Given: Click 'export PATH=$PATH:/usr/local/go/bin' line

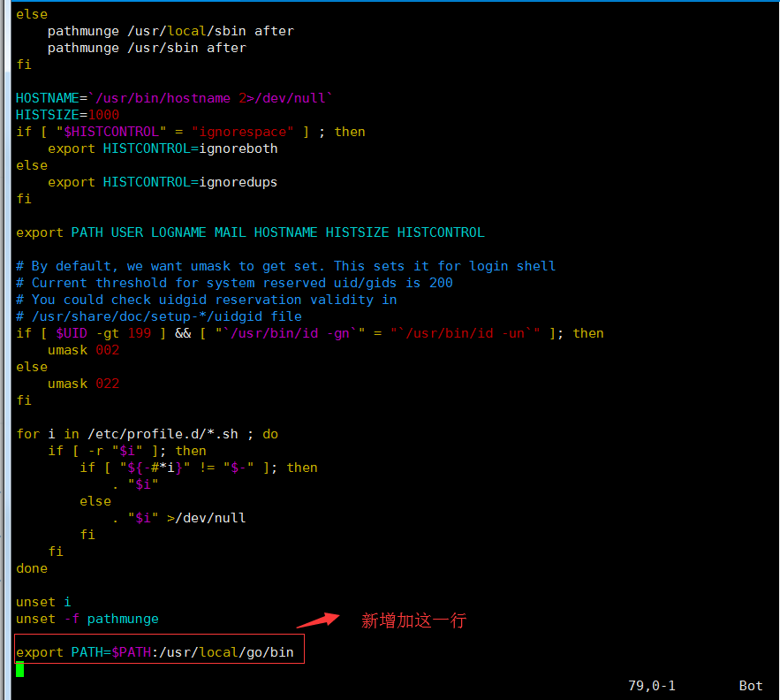Looking at the screenshot, I should [x=155, y=652].
